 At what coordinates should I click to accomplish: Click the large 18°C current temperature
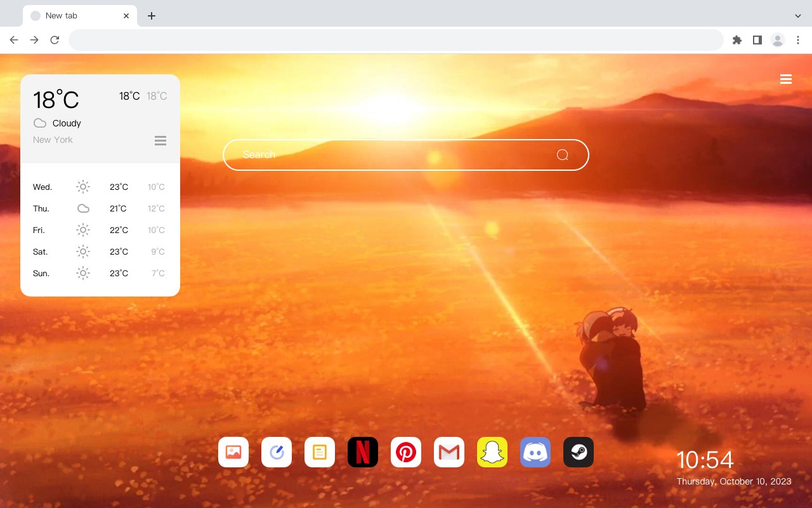tap(56, 100)
